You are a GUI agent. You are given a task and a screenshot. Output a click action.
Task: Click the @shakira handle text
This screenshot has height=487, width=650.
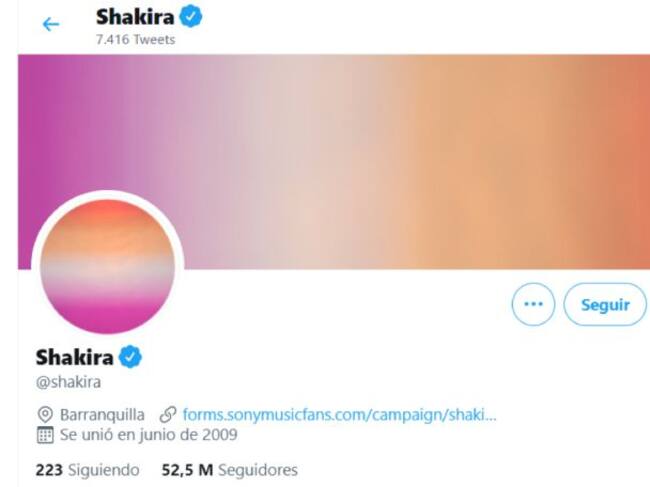68,382
